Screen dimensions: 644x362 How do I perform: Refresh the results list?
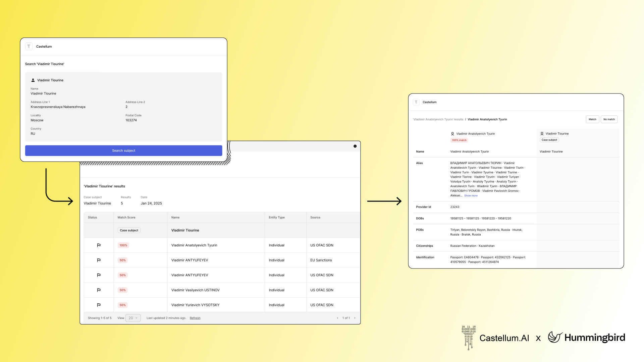(195, 318)
